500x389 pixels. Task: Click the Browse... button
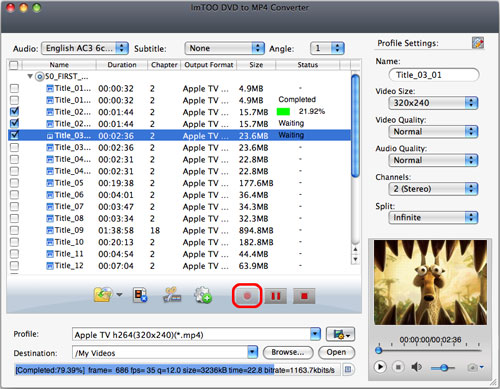[x=288, y=352]
